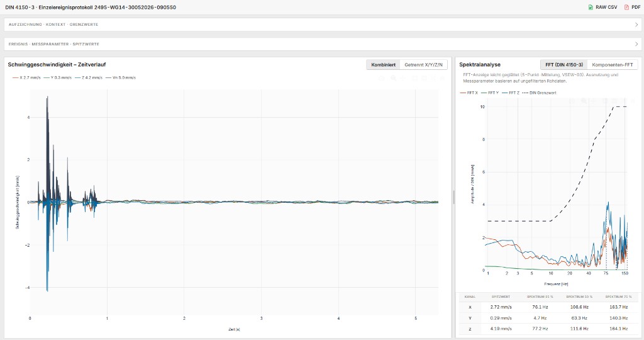Select the 111.6 Hz table cell
The image size is (644, 340).
(579, 329)
